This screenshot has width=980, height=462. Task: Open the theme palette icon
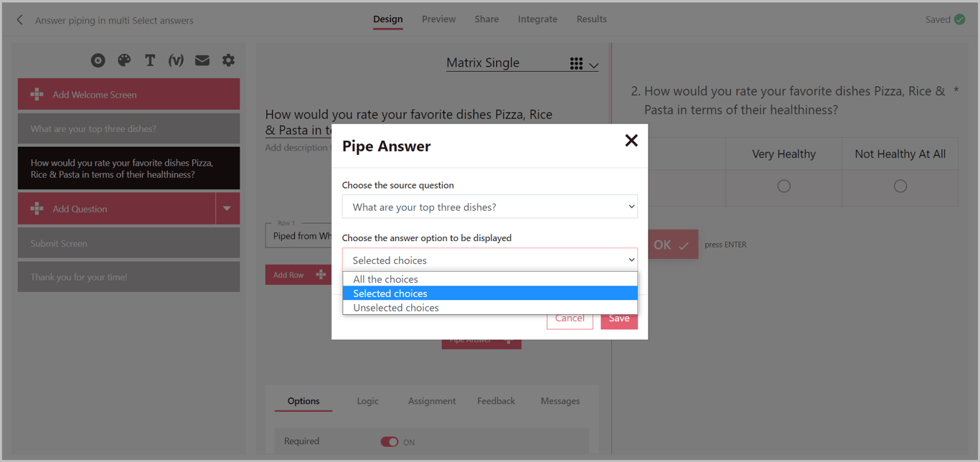click(x=124, y=61)
